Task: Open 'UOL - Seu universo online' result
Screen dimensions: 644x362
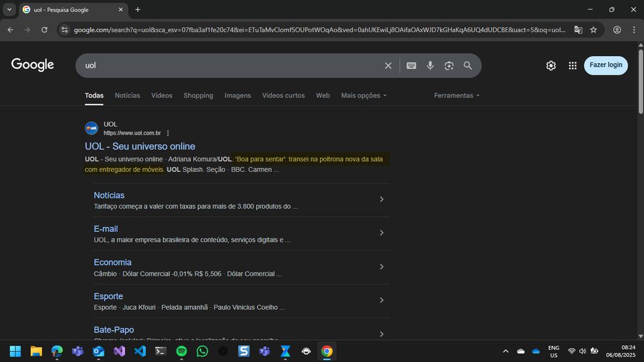Action: pyautogui.click(x=140, y=146)
